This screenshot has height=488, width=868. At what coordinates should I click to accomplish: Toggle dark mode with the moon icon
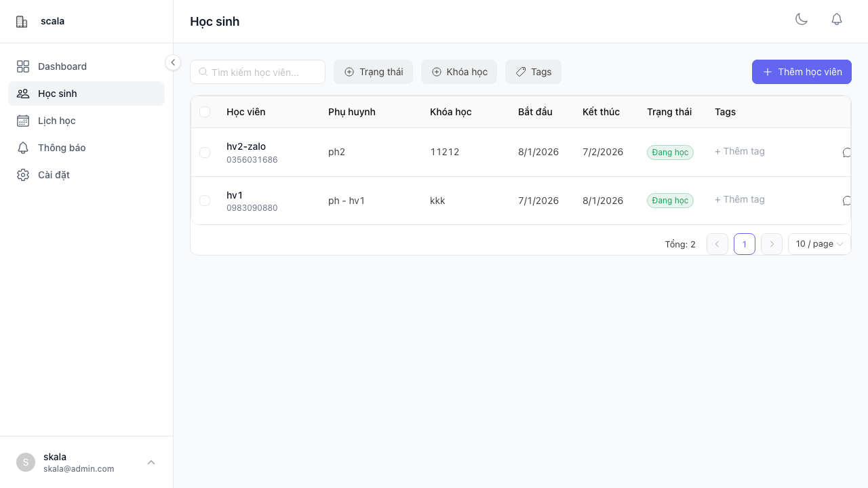click(x=802, y=20)
